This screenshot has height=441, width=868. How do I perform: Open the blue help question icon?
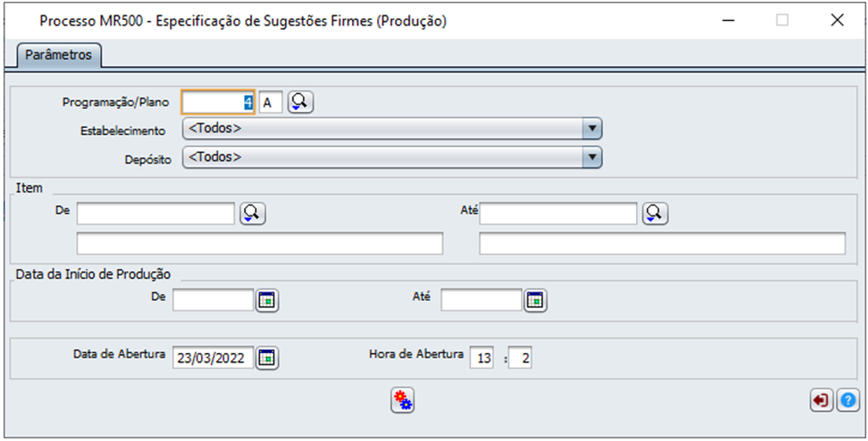click(x=848, y=400)
